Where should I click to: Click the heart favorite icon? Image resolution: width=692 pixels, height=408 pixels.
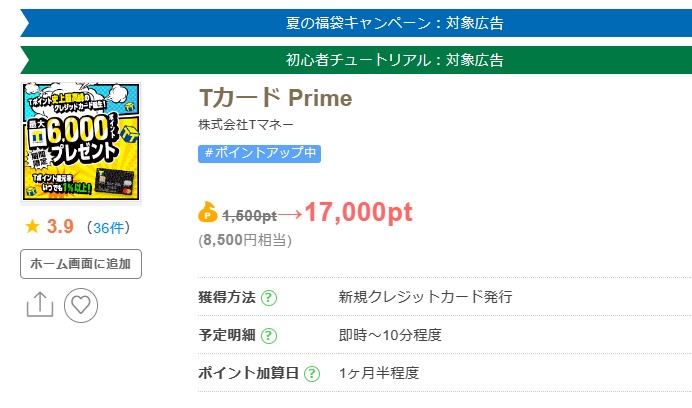pos(81,305)
